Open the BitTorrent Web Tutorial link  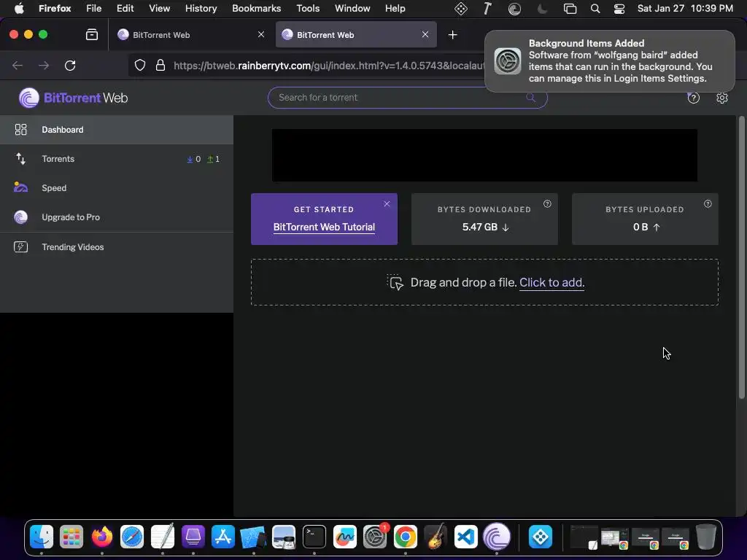[x=324, y=227]
